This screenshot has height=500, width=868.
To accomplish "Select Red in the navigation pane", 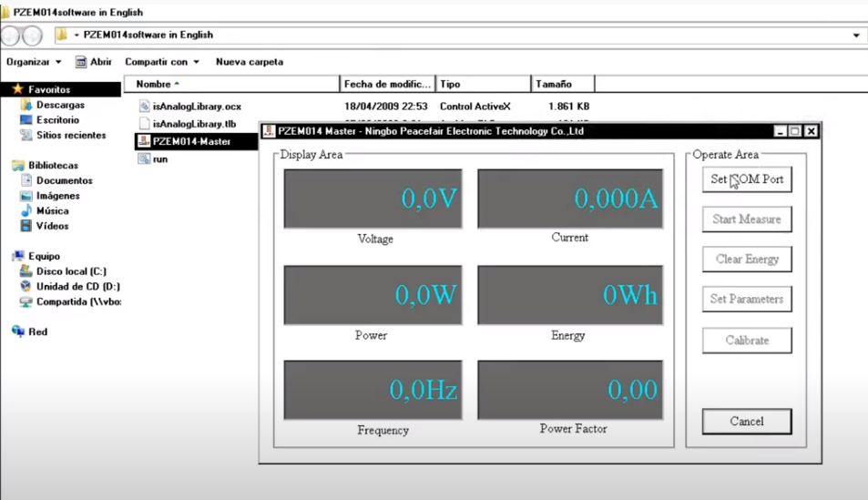I will click(x=37, y=332).
